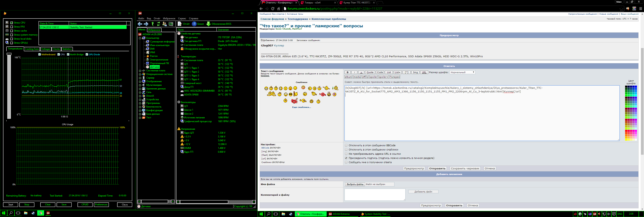Check 'Отключить в этом сообщении BBCode'
Viewport: 644px width, 217px height.
pyautogui.click(x=346, y=145)
